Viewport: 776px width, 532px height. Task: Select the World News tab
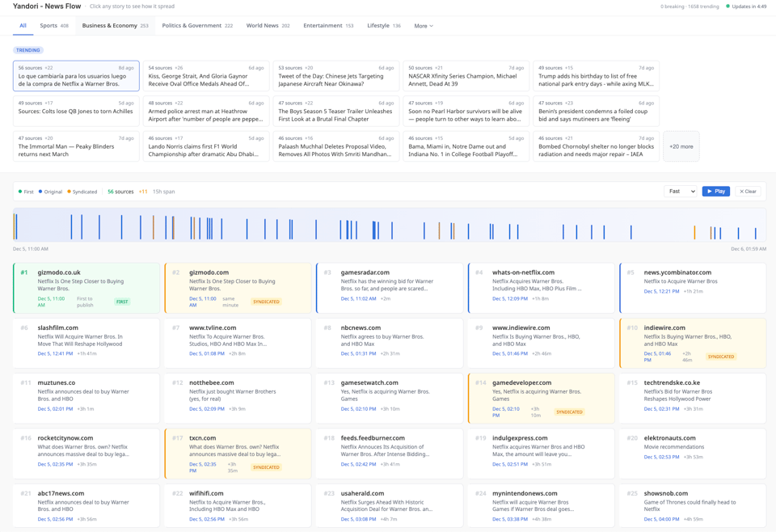point(268,26)
